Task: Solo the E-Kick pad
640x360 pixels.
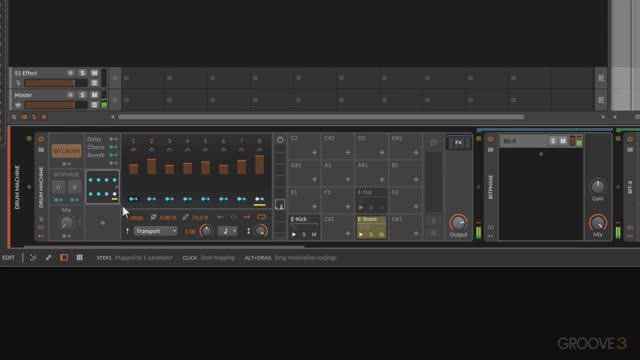Action: [x=304, y=234]
